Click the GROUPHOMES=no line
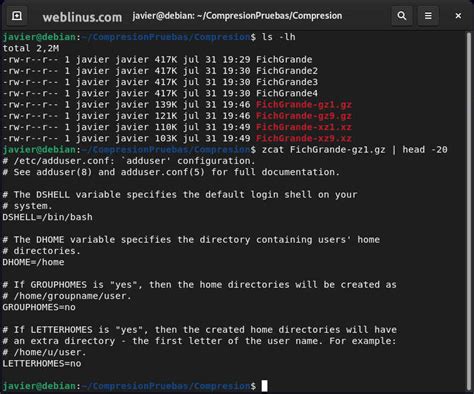 point(39,307)
